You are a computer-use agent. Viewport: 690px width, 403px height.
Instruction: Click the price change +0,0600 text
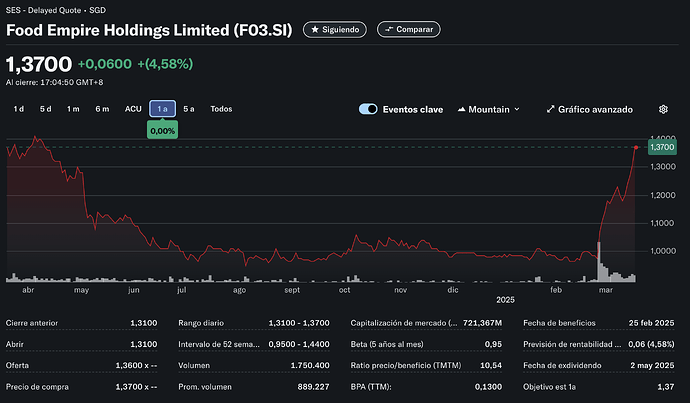pyautogui.click(x=105, y=64)
